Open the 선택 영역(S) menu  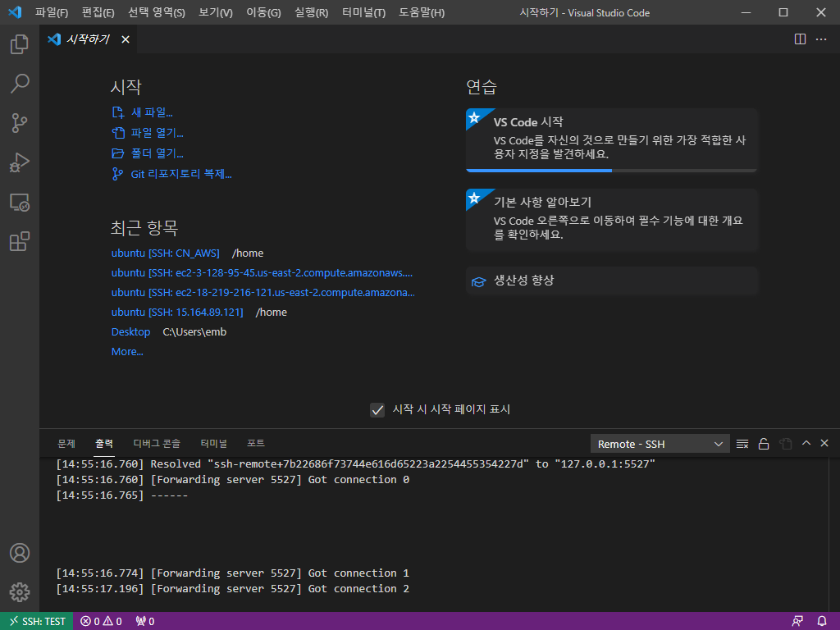[x=157, y=12]
